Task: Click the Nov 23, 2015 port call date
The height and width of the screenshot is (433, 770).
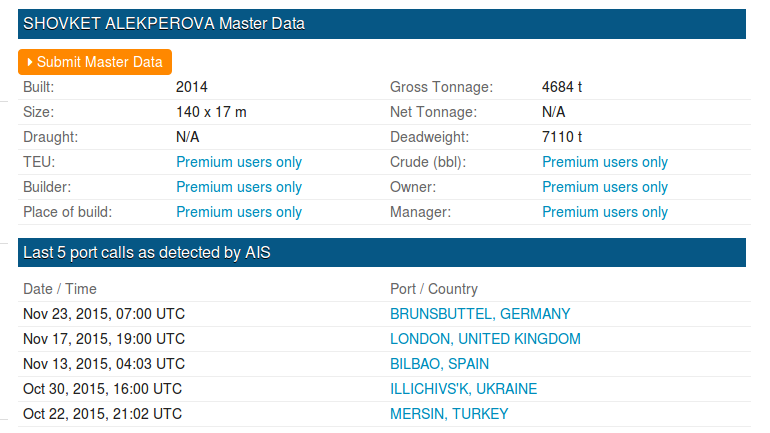Action: tap(104, 314)
